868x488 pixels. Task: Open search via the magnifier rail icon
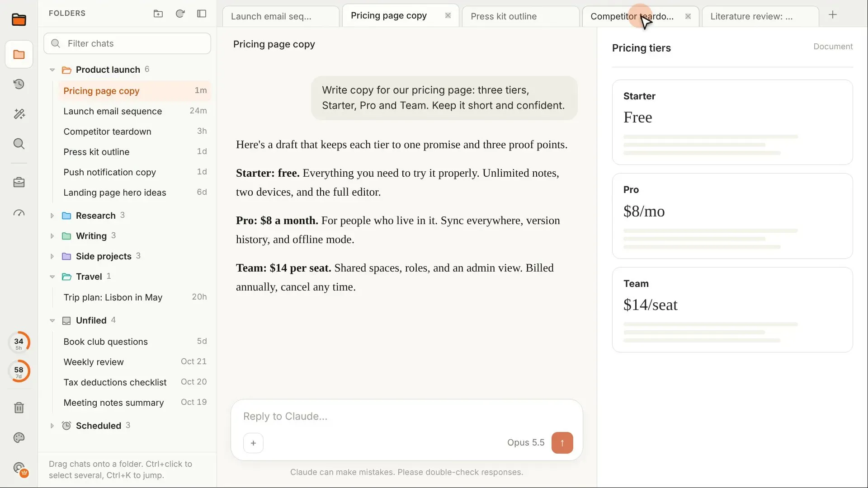[x=19, y=144]
